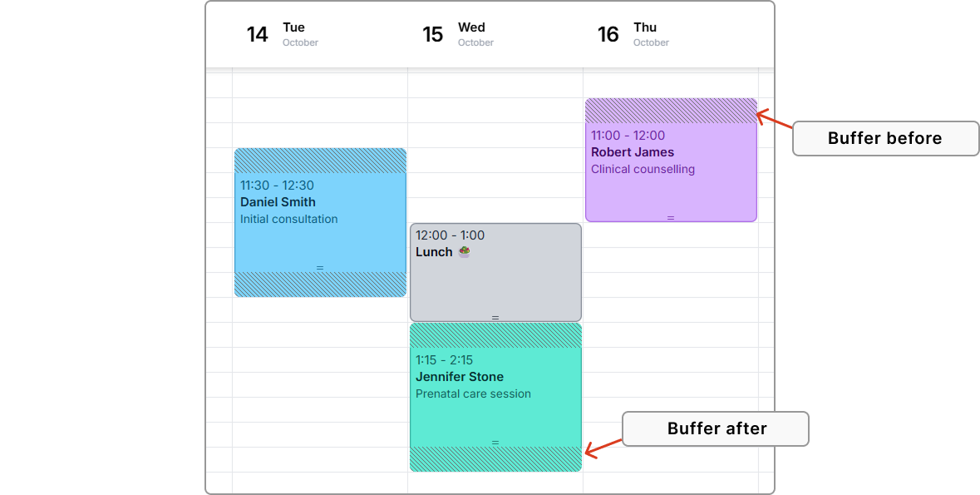Select the Thursday 16 October day header

[x=633, y=34]
